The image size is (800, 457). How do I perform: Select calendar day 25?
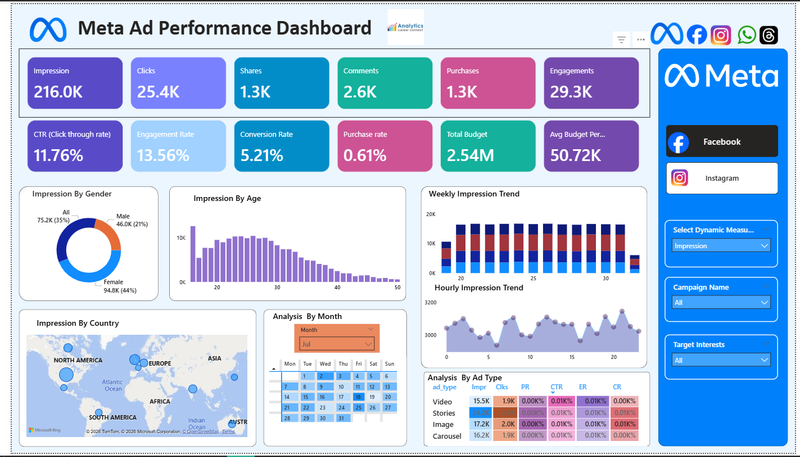359,407
